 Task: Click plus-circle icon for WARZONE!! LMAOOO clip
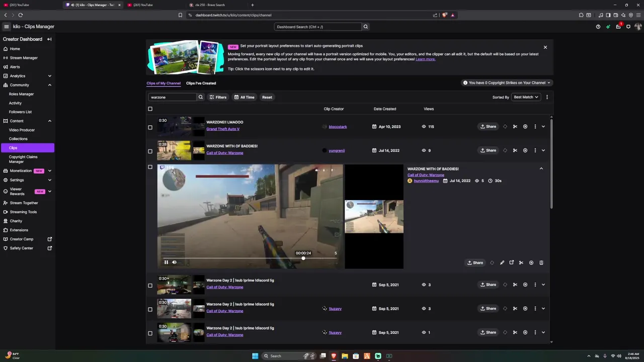click(x=525, y=127)
